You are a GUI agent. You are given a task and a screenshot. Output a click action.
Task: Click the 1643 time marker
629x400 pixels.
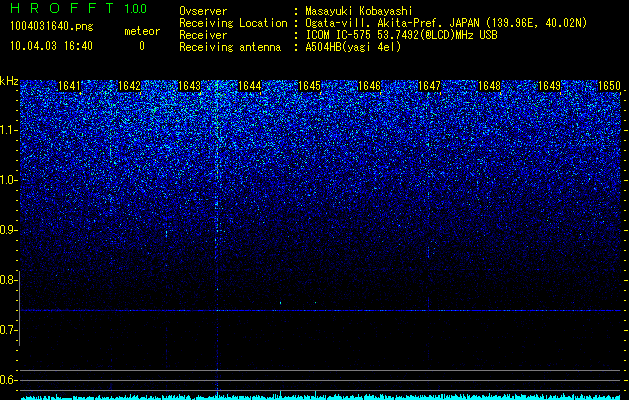coord(189,86)
